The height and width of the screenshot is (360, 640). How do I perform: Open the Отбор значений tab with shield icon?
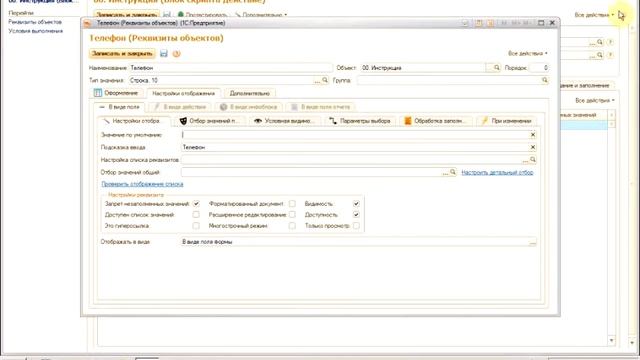tap(209, 121)
